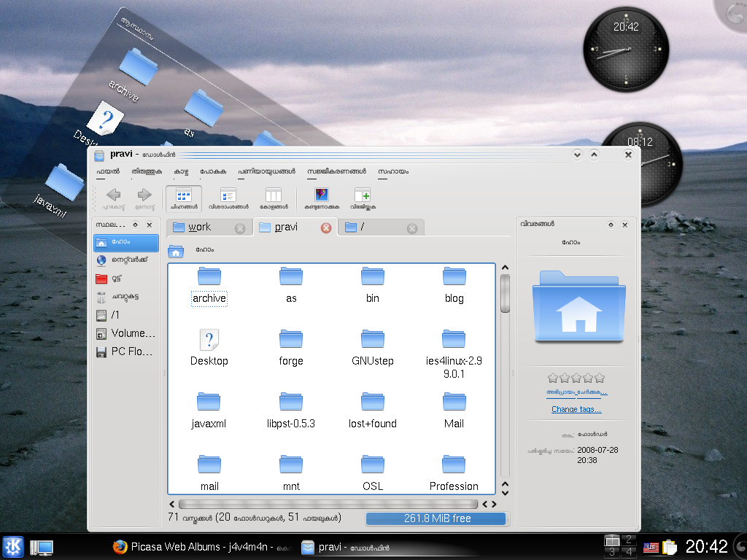747x560 pixels.
Task: Open the red root folder place in sidebar
Action: tap(125, 279)
